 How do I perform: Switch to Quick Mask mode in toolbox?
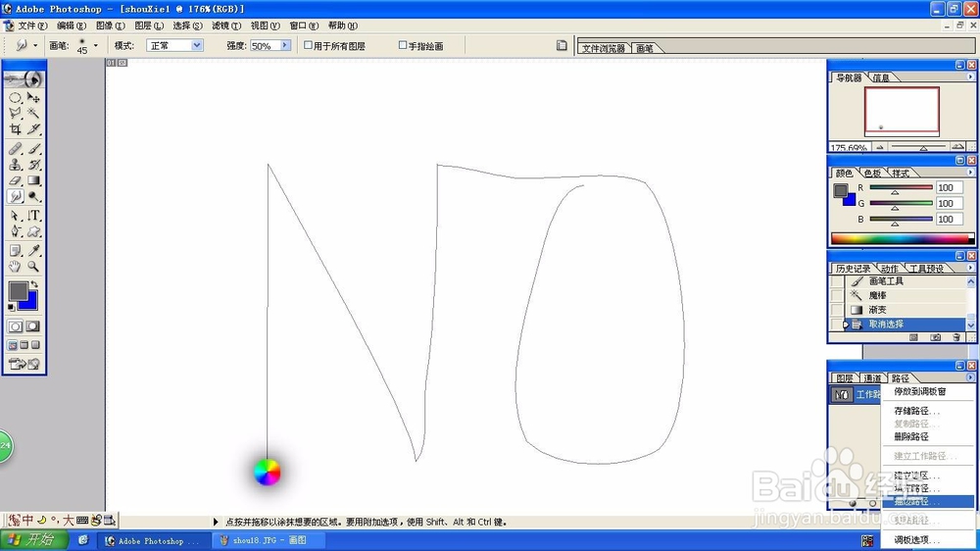(x=33, y=326)
